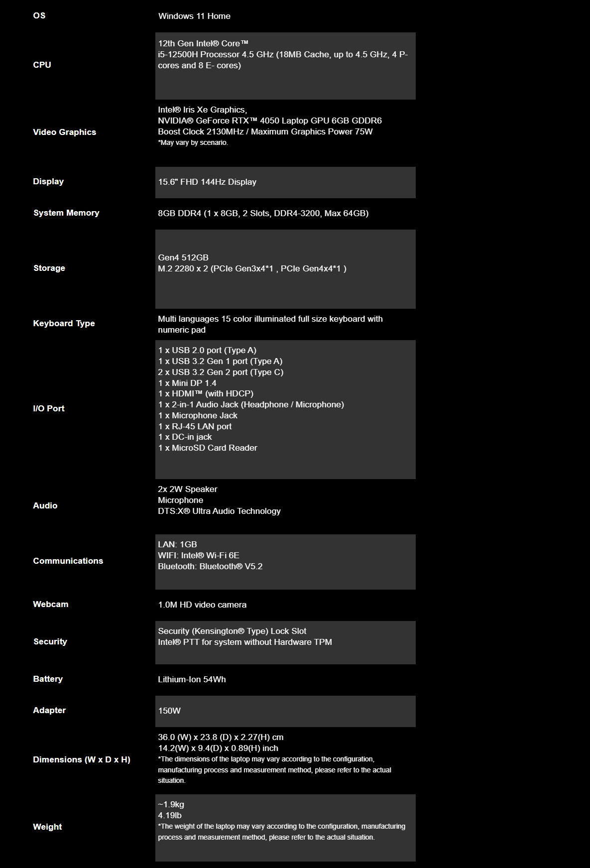This screenshot has height=868, width=590.
Task: Select 'Lithium-Ion 54Wh' value
Action: point(192,679)
